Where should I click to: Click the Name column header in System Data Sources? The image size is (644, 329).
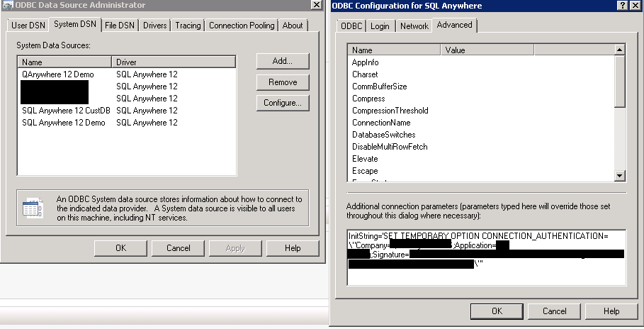(x=64, y=62)
